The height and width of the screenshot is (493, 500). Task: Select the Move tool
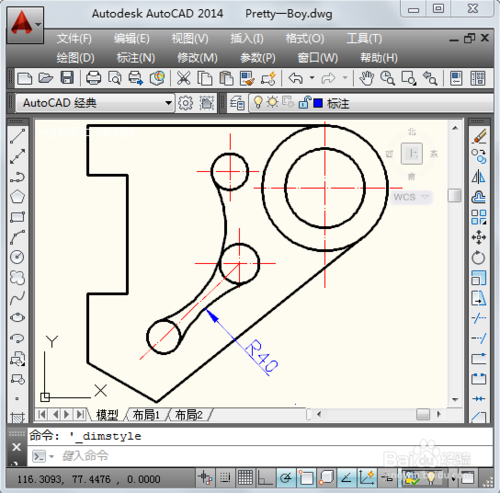click(x=479, y=237)
